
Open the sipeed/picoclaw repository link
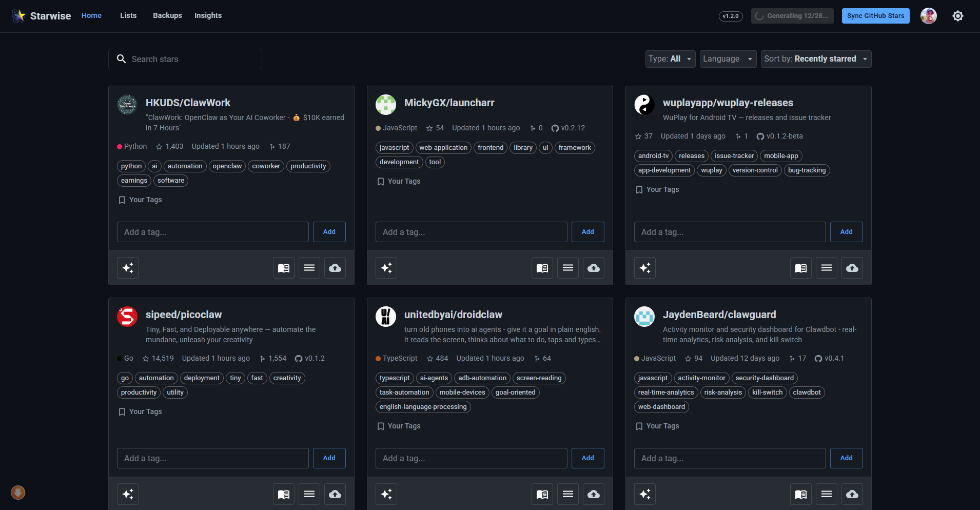(x=184, y=315)
